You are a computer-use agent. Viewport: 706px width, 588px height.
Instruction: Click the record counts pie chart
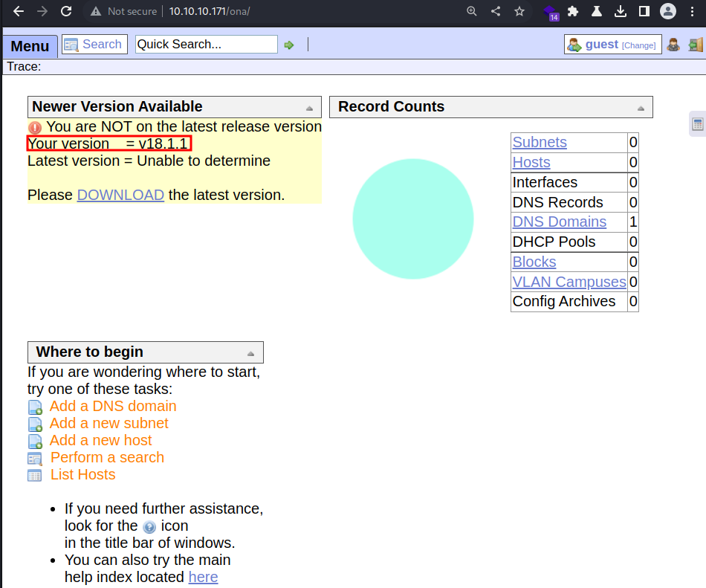[413, 219]
